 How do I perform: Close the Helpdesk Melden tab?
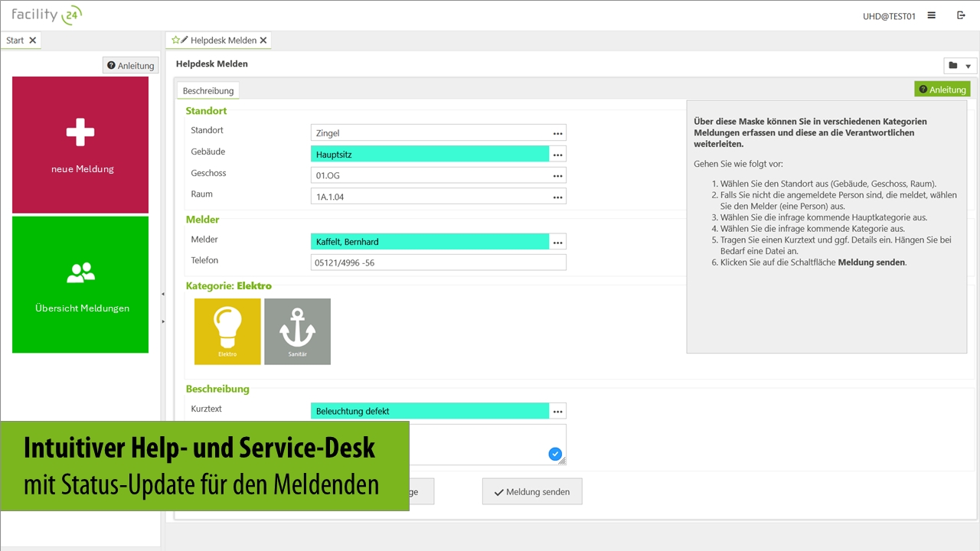(263, 41)
